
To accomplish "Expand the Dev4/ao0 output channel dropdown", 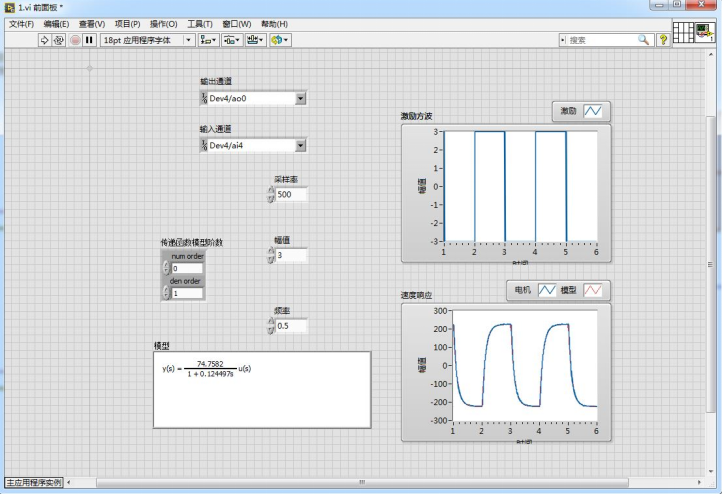I will click(300, 99).
